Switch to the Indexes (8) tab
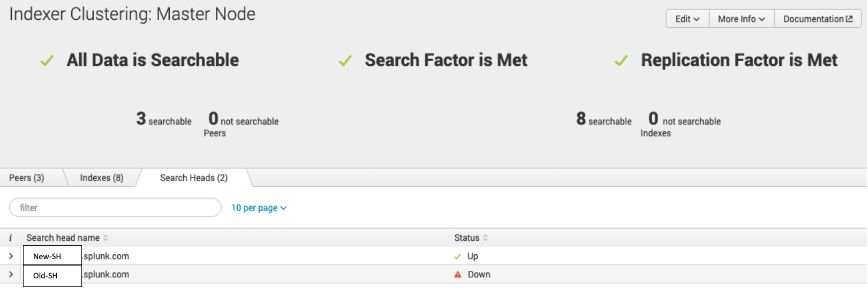 [x=102, y=178]
